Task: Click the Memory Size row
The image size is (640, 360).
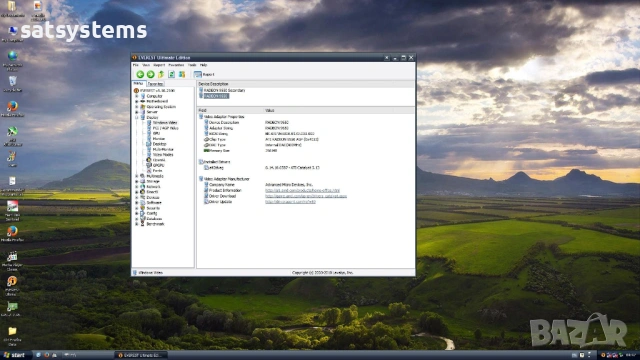Action: pos(305,151)
